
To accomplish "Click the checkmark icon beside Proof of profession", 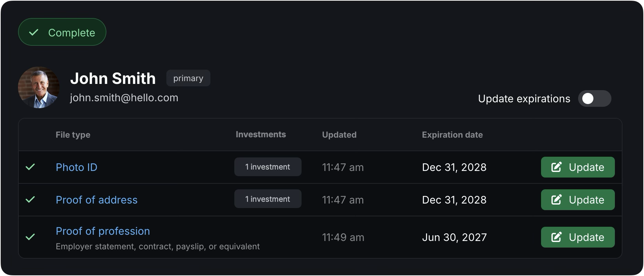I will point(31,237).
